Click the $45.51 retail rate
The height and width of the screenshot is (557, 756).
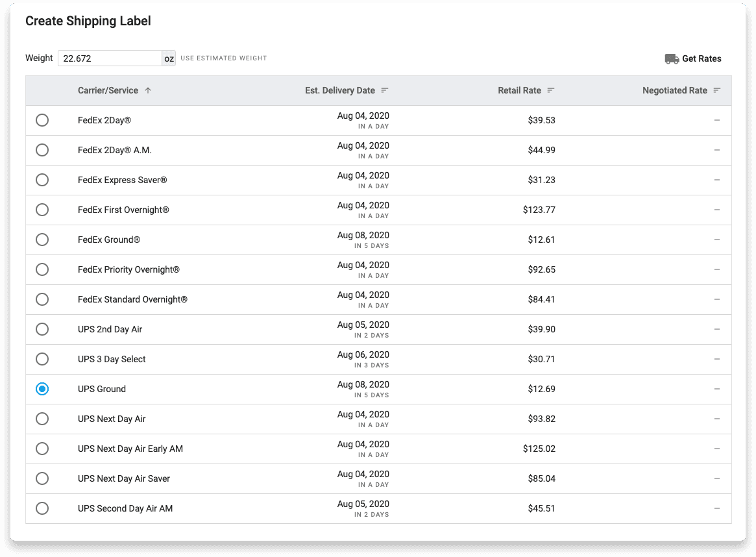541,508
